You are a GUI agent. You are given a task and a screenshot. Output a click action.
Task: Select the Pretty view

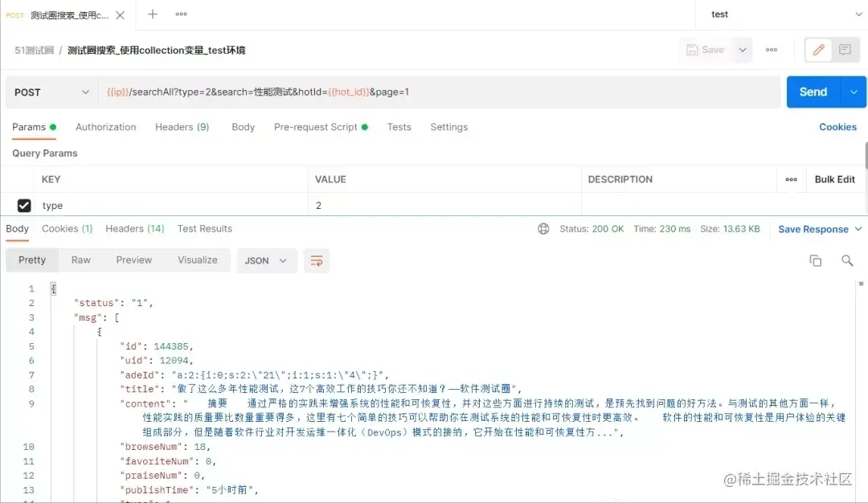pos(32,260)
